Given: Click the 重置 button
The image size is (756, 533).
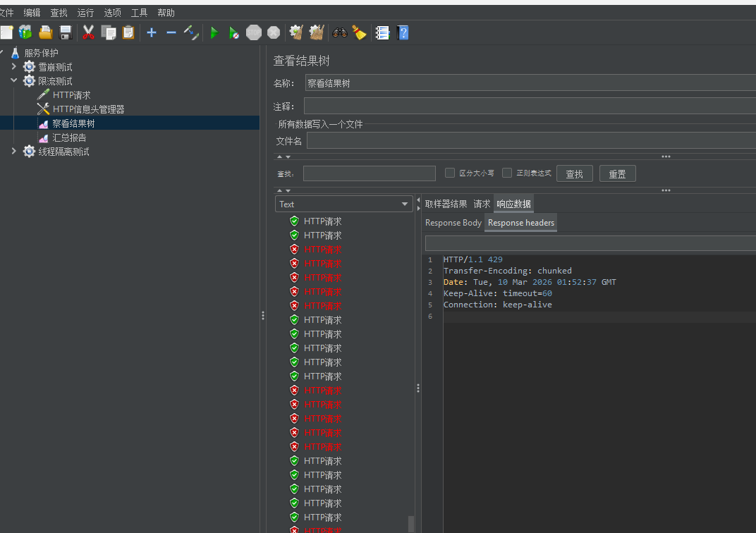Looking at the screenshot, I should (x=617, y=173).
